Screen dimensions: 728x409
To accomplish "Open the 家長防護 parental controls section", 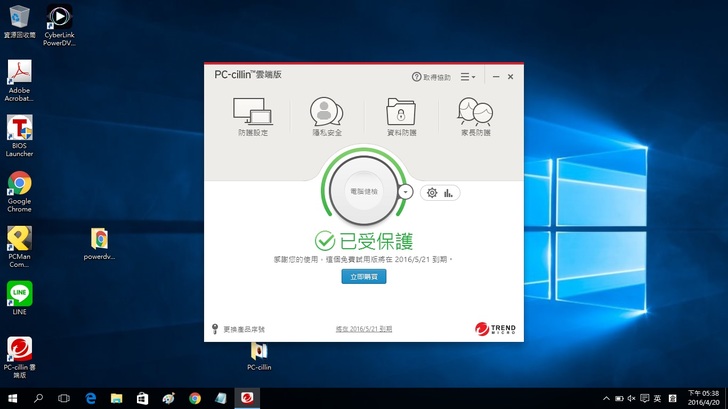I will tap(475, 115).
